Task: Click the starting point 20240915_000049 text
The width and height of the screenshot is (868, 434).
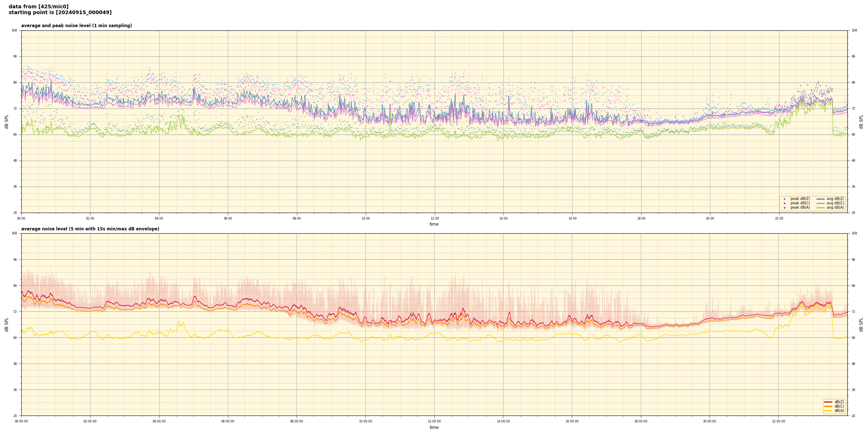Action: point(60,13)
